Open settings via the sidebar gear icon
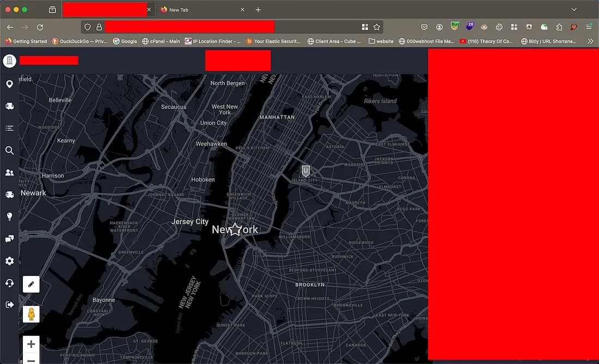The height and width of the screenshot is (364, 599). 9,261
